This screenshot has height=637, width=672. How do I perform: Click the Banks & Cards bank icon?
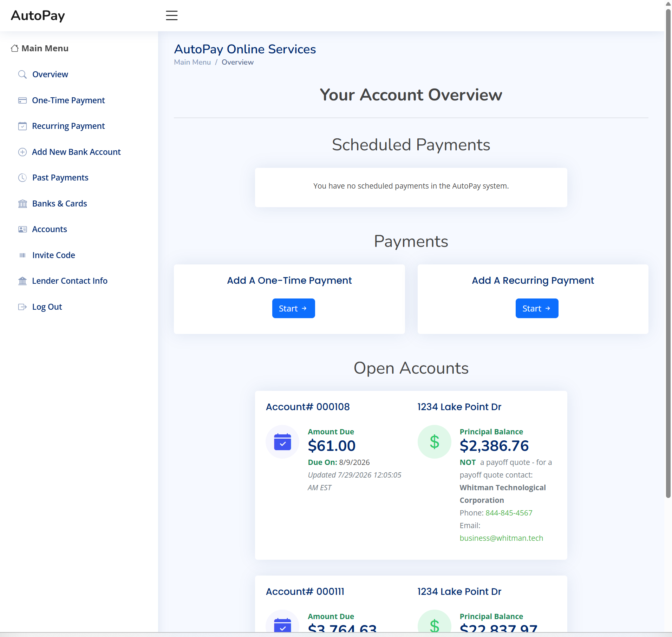click(22, 204)
